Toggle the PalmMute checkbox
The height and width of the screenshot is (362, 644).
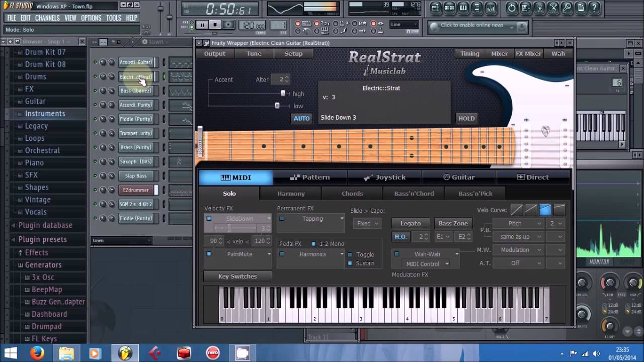(209, 254)
